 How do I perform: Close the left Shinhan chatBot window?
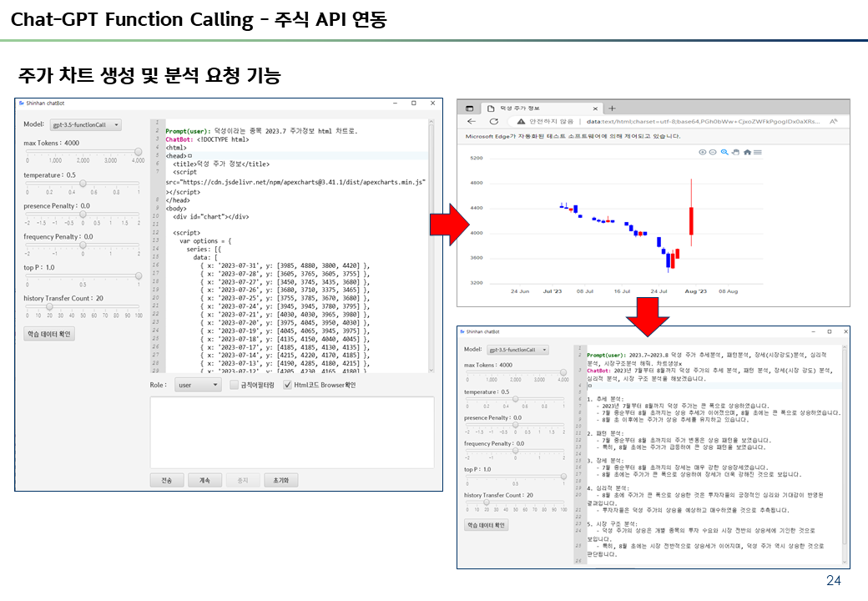tap(432, 103)
